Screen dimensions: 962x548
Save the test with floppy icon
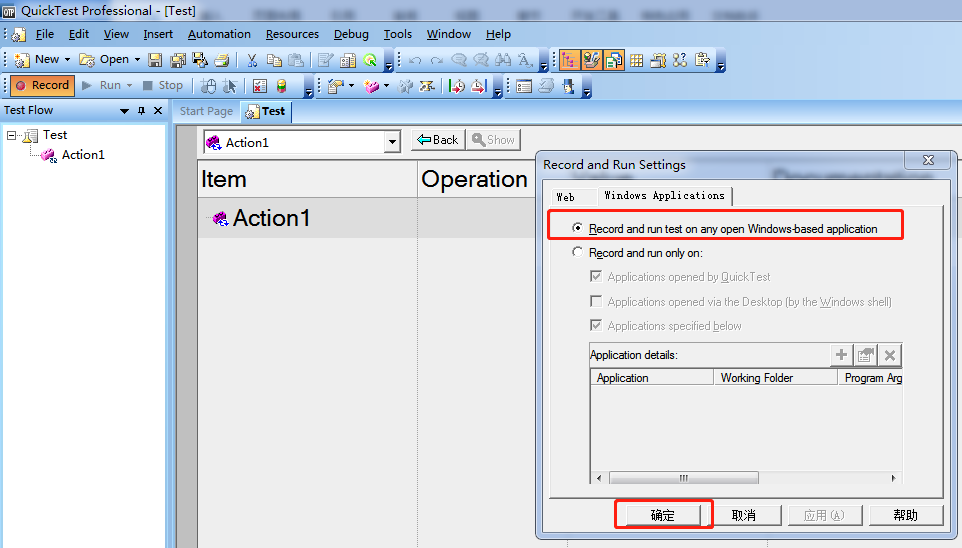coord(155,60)
